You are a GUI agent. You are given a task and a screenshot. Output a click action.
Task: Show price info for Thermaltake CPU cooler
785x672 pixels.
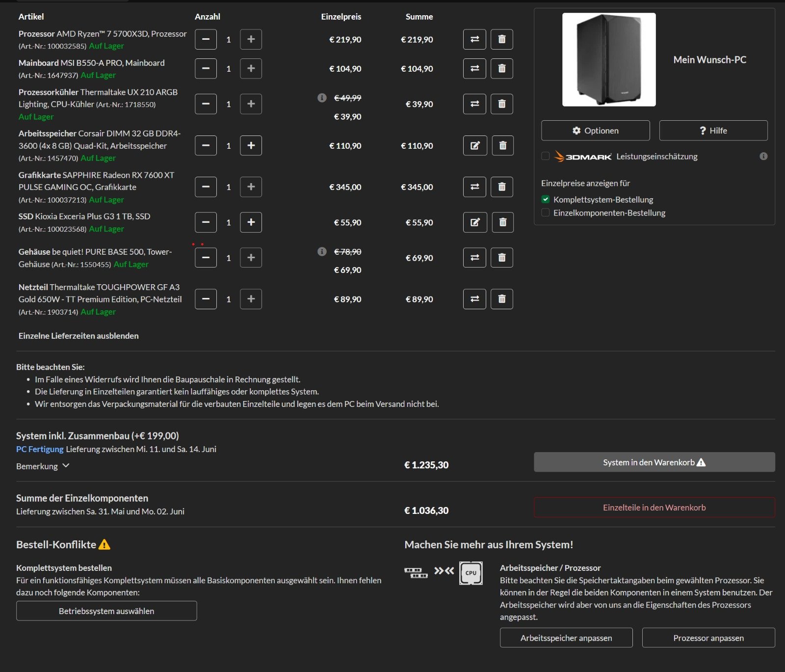(x=322, y=98)
